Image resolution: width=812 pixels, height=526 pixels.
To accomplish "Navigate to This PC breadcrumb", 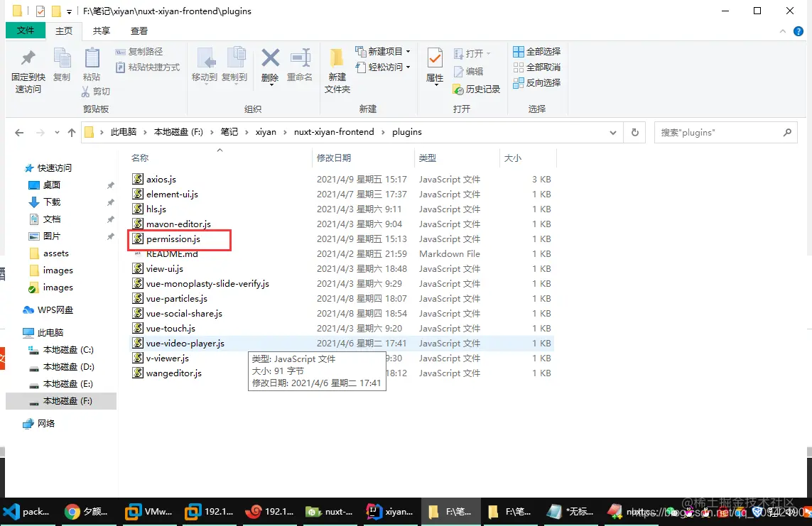I will pyautogui.click(x=123, y=132).
